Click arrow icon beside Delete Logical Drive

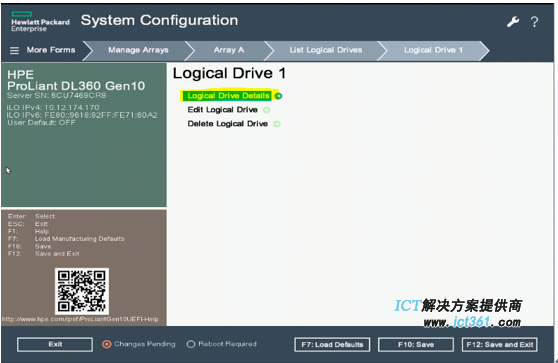click(x=277, y=124)
